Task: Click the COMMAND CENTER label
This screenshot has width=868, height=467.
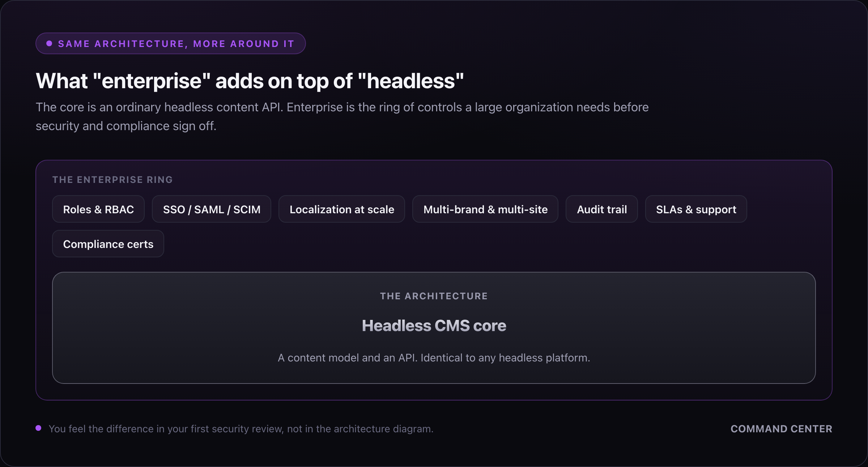Action: 781,429
